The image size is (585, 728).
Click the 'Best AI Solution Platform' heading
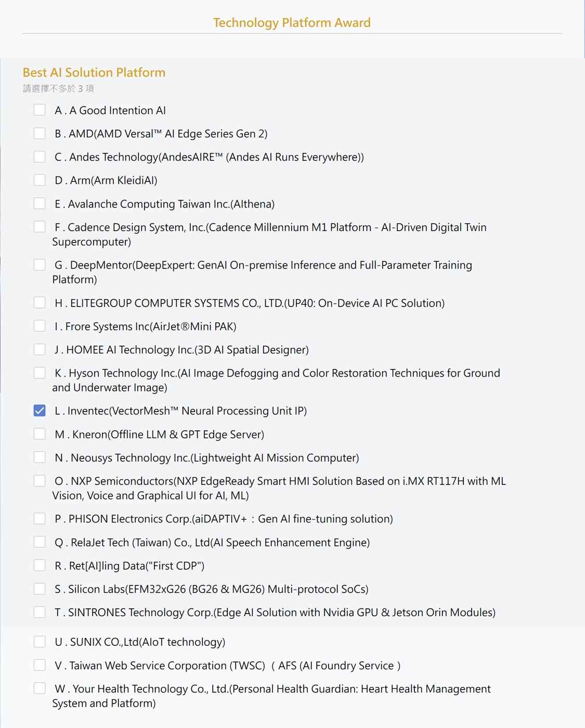pyautogui.click(x=94, y=72)
